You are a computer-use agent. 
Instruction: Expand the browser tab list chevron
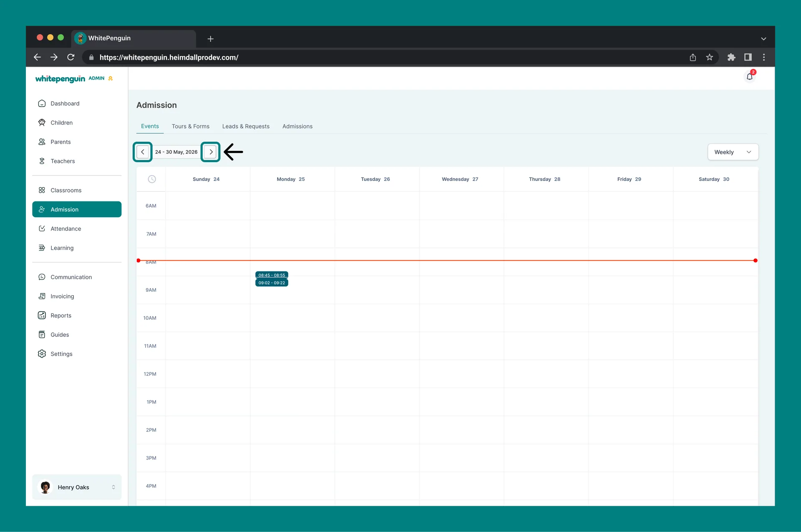[763, 39]
